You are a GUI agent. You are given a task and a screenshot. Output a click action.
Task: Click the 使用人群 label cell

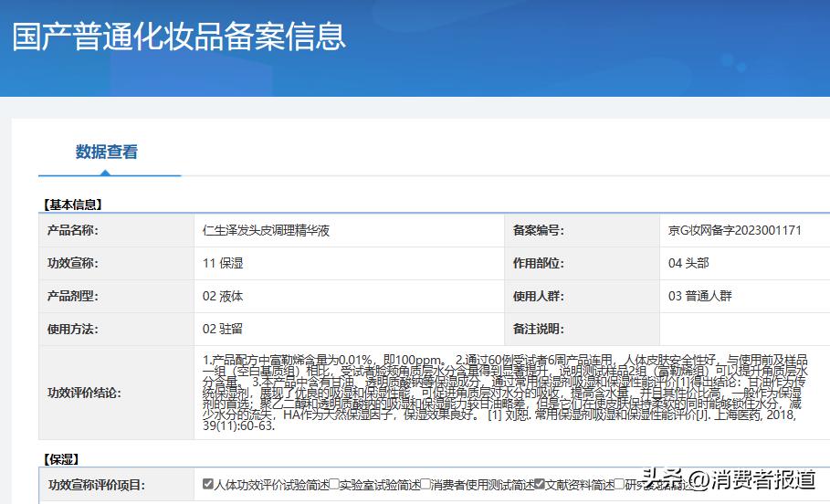tap(583, 296)
